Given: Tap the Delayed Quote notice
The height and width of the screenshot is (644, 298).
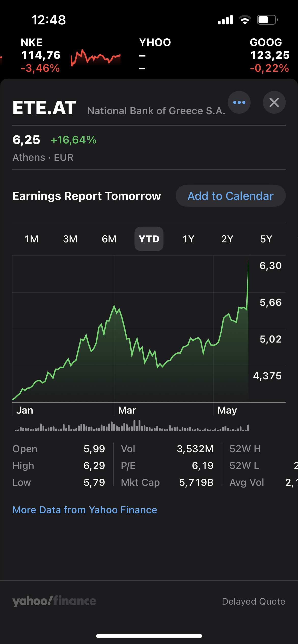Looking at the screenshot, I should 253,602.
